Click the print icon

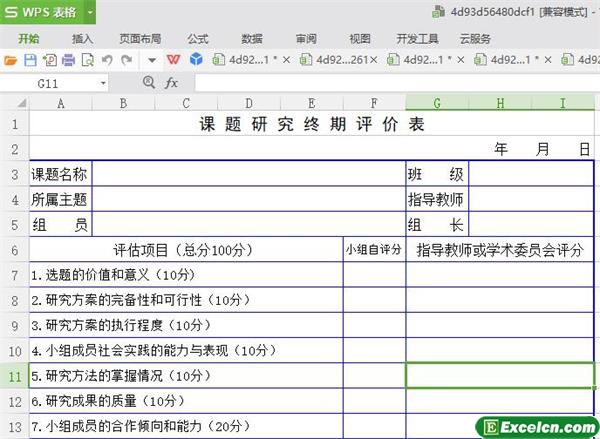pyautogui.click(x=68, y=60)
